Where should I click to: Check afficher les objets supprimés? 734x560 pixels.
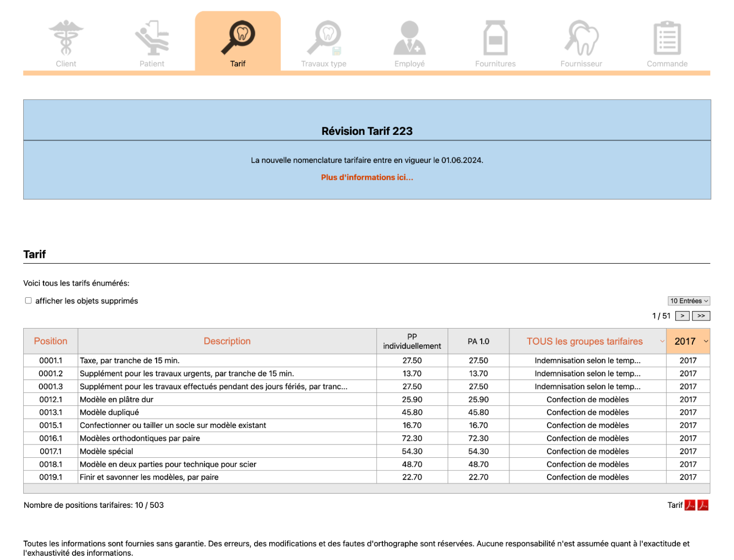click(28, 301)
